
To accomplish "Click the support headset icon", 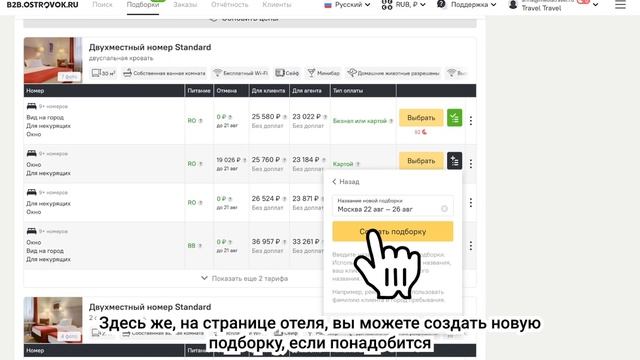I will coord(441,4).
